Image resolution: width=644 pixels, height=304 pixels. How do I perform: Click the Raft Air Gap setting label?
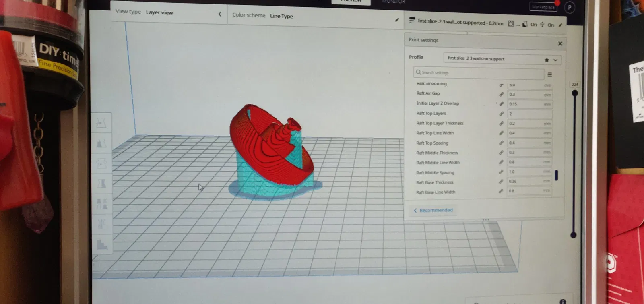pyautogui.click(x=428, y=93)
